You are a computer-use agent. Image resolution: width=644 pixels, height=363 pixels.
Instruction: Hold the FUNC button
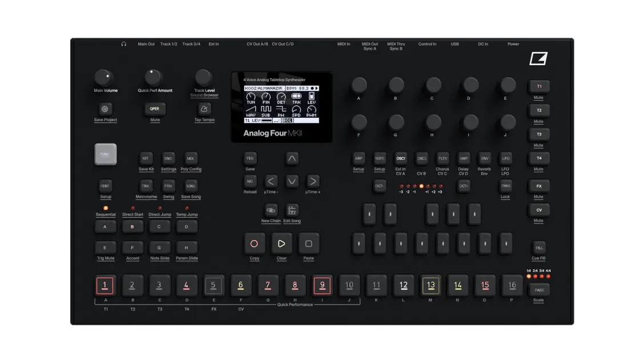point(106,154)
